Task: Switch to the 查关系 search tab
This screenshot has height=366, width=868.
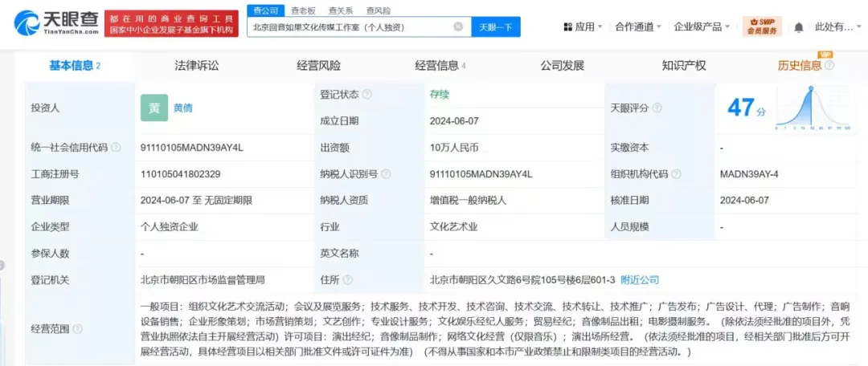Action: pyautogui.click(x=341, y=10)
